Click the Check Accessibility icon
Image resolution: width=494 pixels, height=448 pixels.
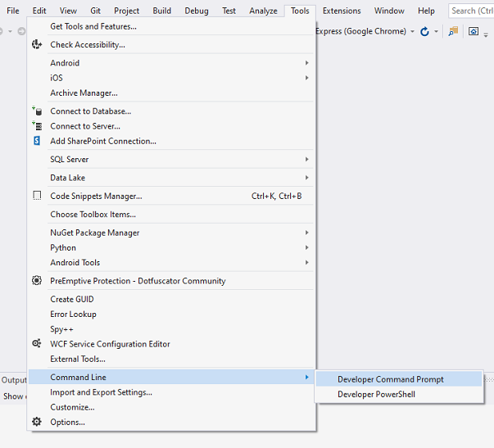coord(37,44)
